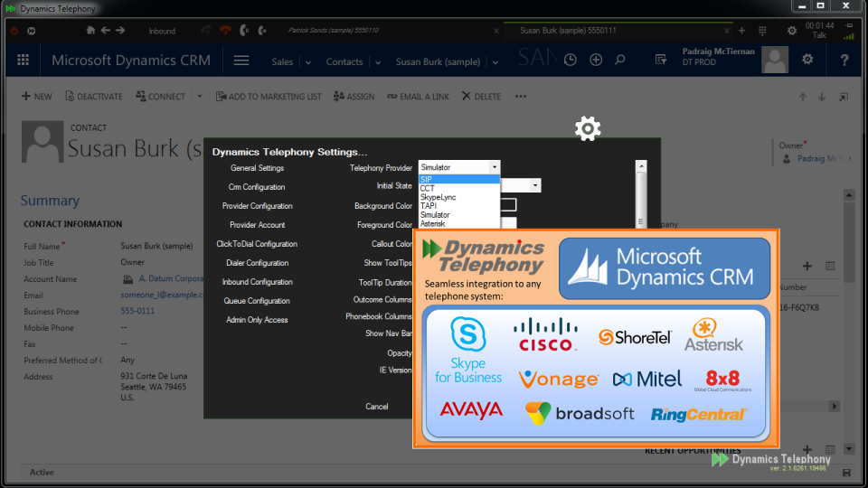Click the quick create plus-circle icon

[596, 60]
